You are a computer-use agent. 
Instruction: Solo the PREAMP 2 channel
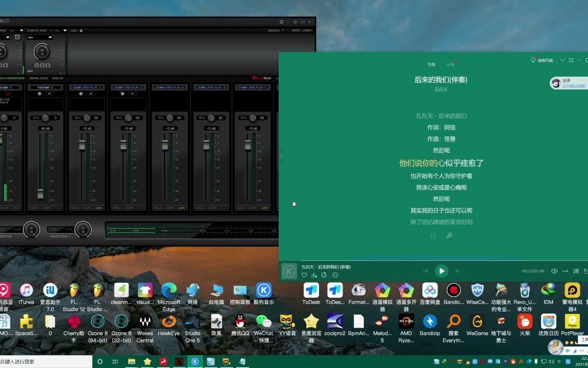coord(34,208)
